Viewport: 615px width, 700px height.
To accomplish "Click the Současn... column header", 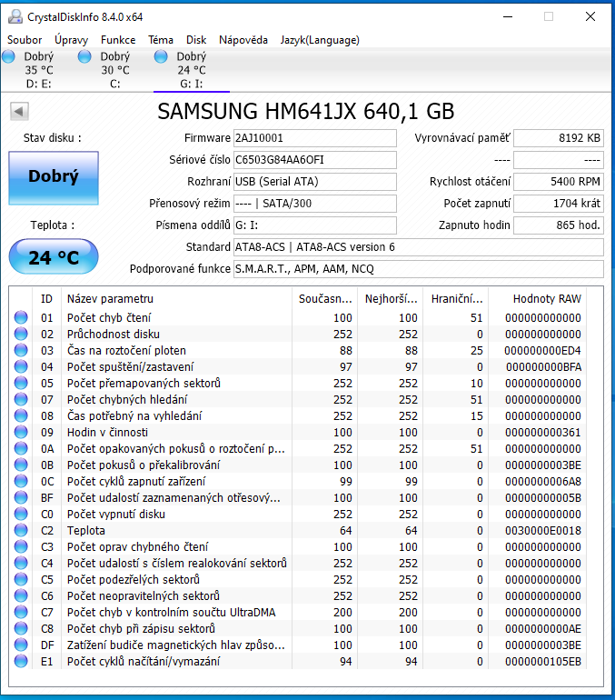I will click(x=325, y=299).
